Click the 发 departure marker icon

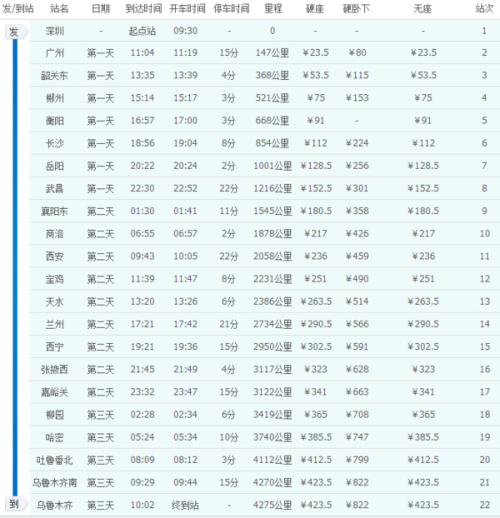coord(16,32)
